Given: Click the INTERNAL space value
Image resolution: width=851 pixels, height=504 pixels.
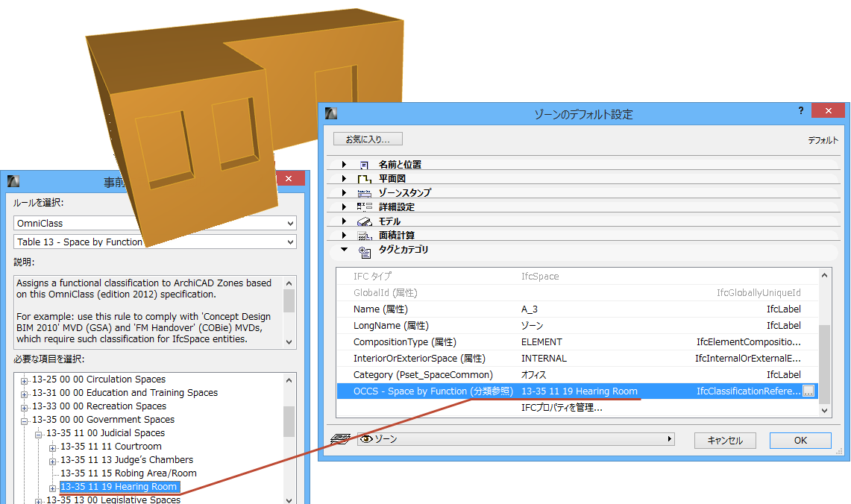Looking at the screenshot, I should click(x=544, y=358).
